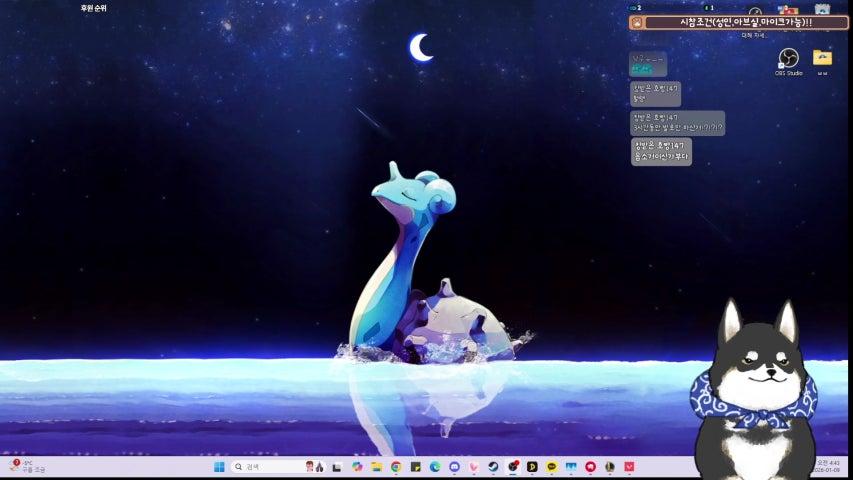Open Google Chrome from the taskbar

pos(396,467)
